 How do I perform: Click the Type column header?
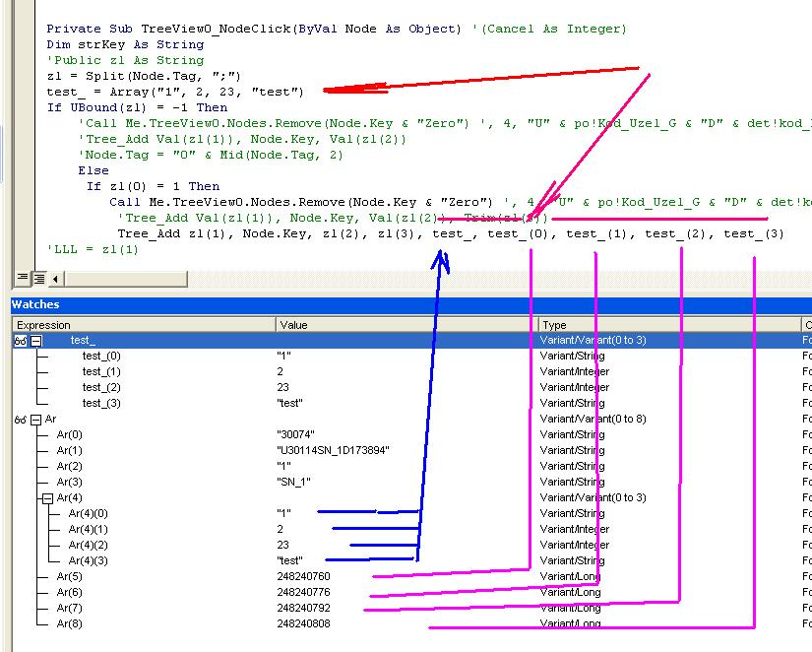click(x=669, y=325)
